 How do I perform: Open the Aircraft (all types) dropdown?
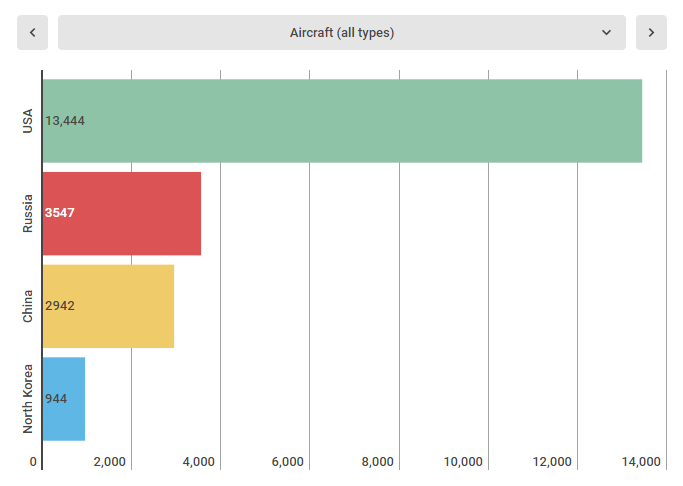[x=342, y=33]
